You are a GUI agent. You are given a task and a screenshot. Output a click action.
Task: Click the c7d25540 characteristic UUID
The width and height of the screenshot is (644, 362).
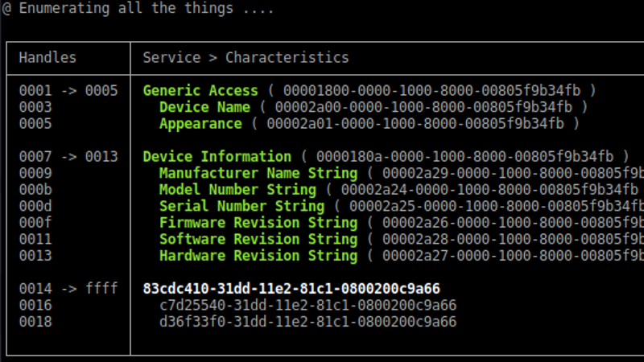[308, 305]
